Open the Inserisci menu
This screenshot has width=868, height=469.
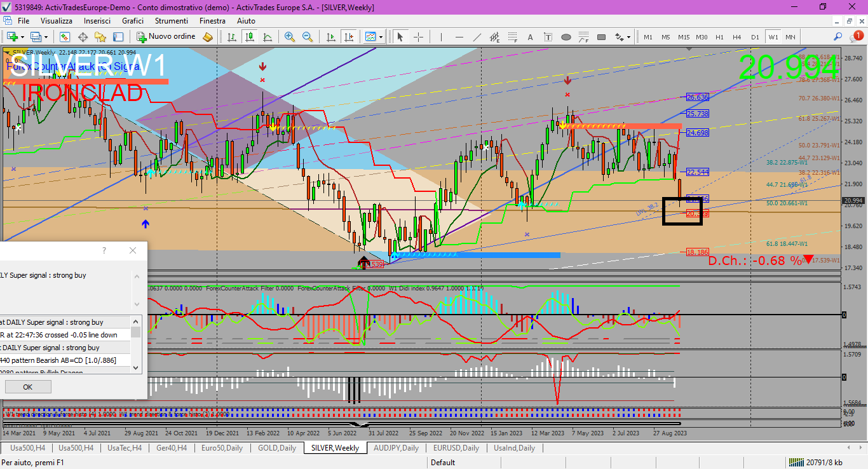coord(97,20)
